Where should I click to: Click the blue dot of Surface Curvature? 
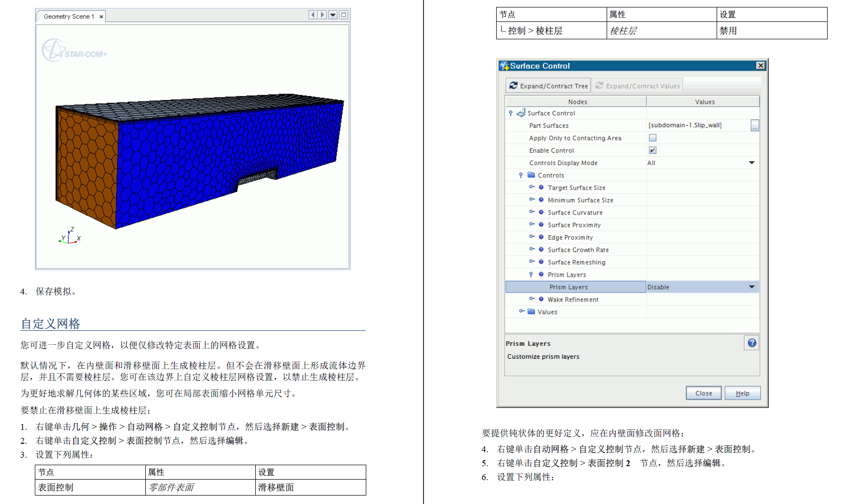541,212
